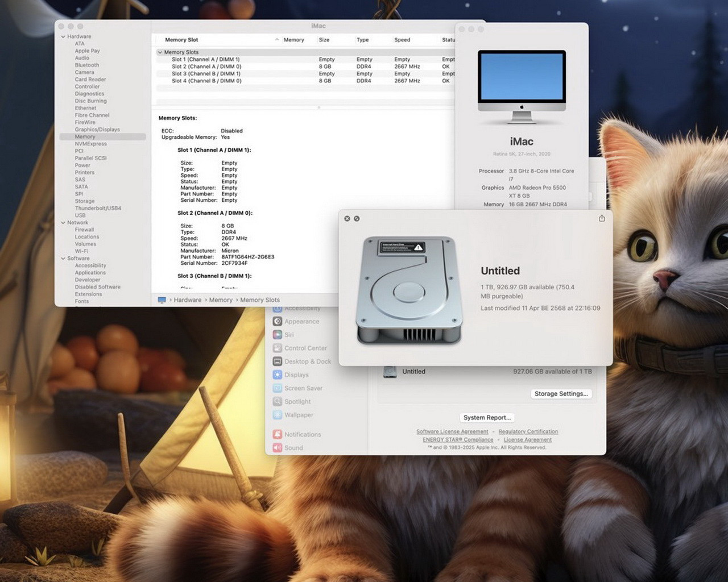Image resolution: width=728 pixels, height=582 pixels.
Task: Click the computer icon in path bar
Action: 162,300
